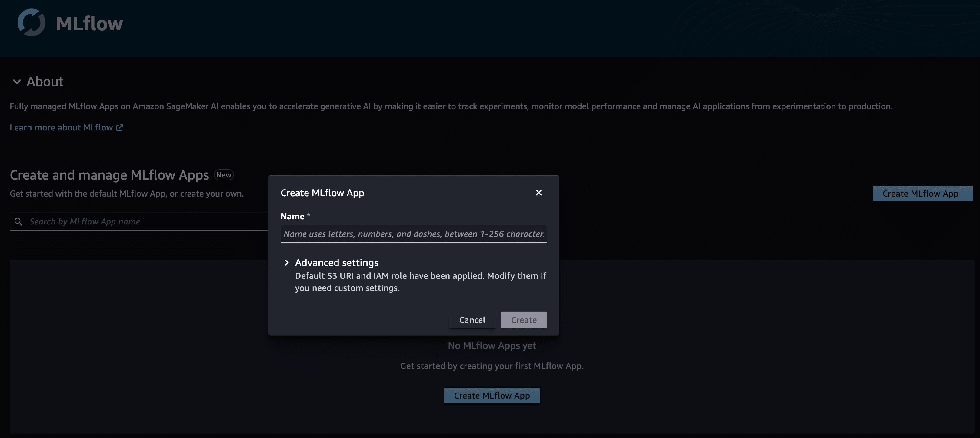
Task: Click Cancel in the dialog
Action: point(472,320)
